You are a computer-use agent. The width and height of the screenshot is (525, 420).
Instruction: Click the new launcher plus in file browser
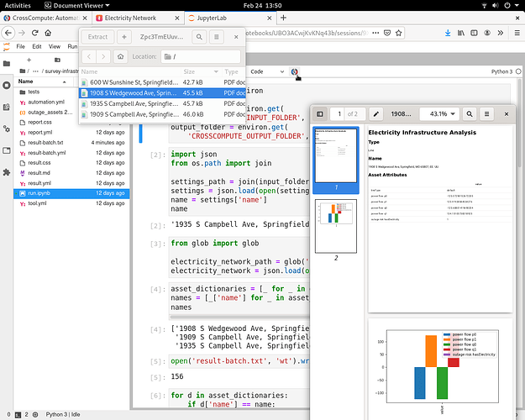coord(29,60)
